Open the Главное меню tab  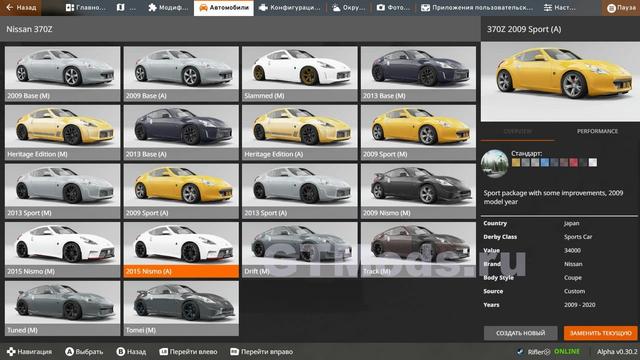pyautogui.click(x=85, y=8)
